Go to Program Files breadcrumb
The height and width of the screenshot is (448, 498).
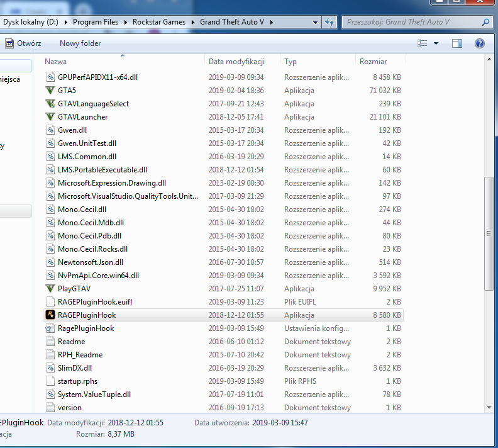(x=96, y=22)
